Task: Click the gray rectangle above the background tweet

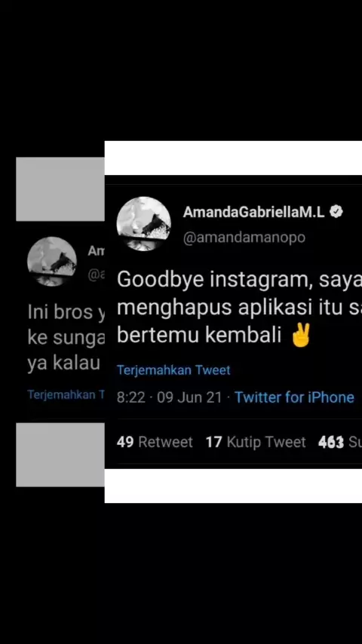Action: (60, 189)
